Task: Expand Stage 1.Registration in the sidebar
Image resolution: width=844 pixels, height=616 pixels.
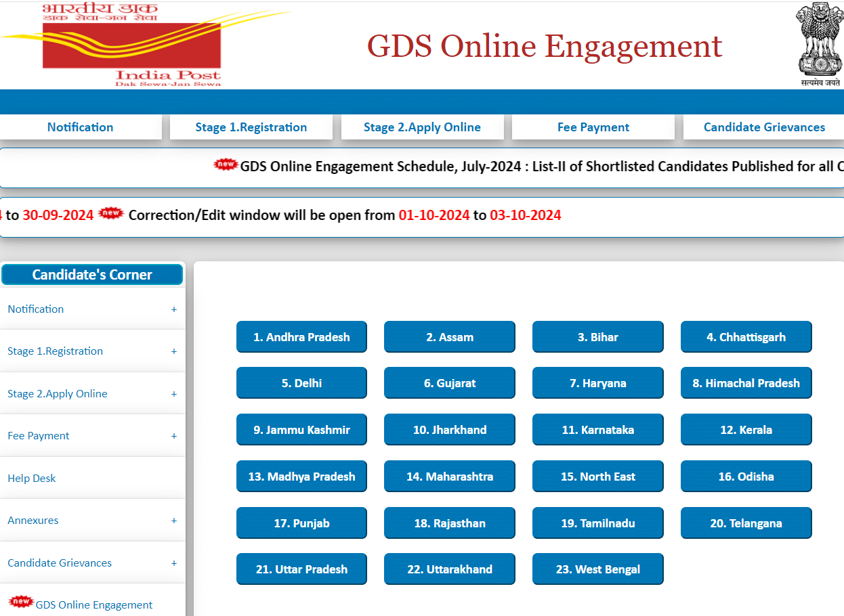Action: click(x=92, y=351)
